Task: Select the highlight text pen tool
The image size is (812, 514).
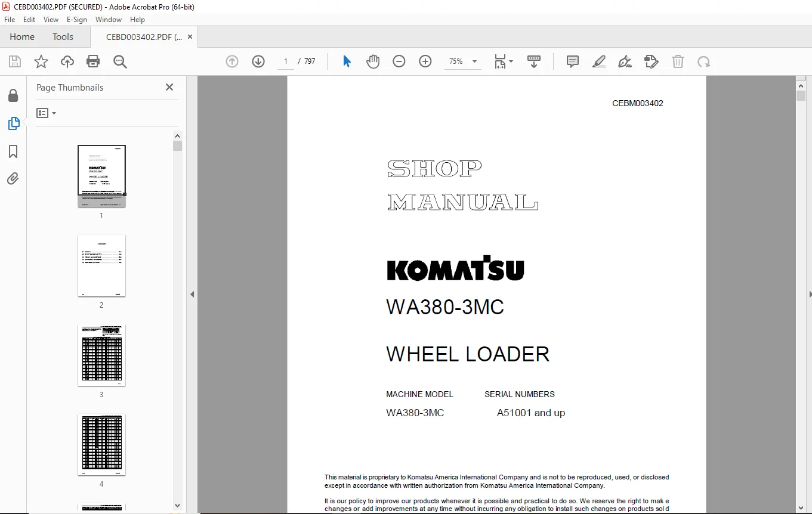Action: pyautogui.click(x=599, y=61)
